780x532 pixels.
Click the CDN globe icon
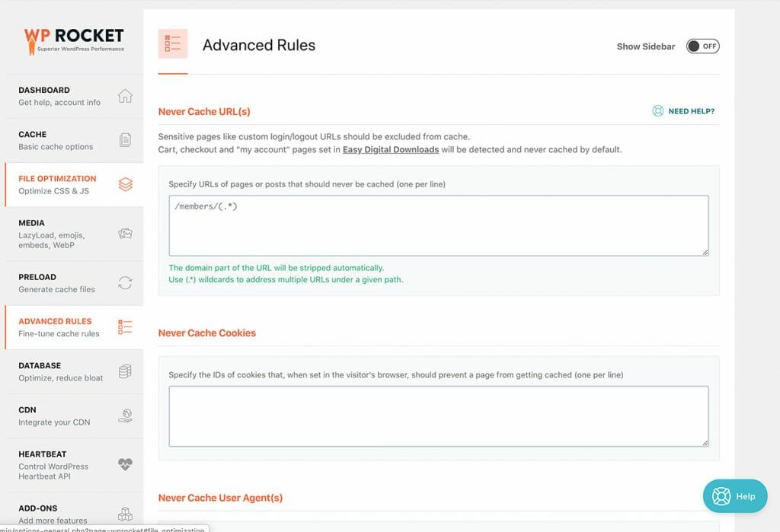126,415
